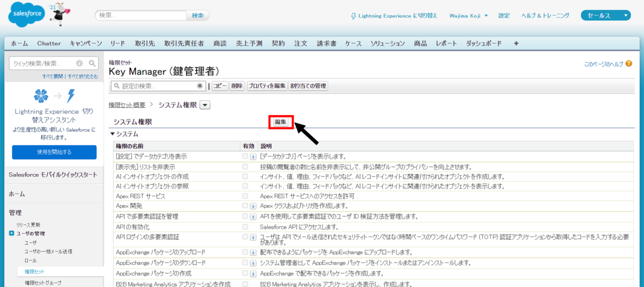The width and height of the screenshot is (644, 287).
Task: Open the Chatter tab
Action: tap(49, 43)
